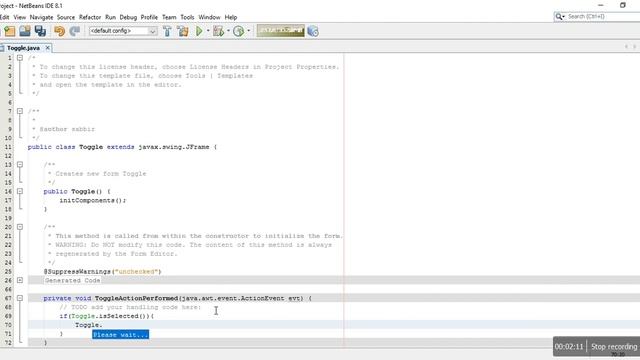Open the Team menu

[x=169, y=17]
